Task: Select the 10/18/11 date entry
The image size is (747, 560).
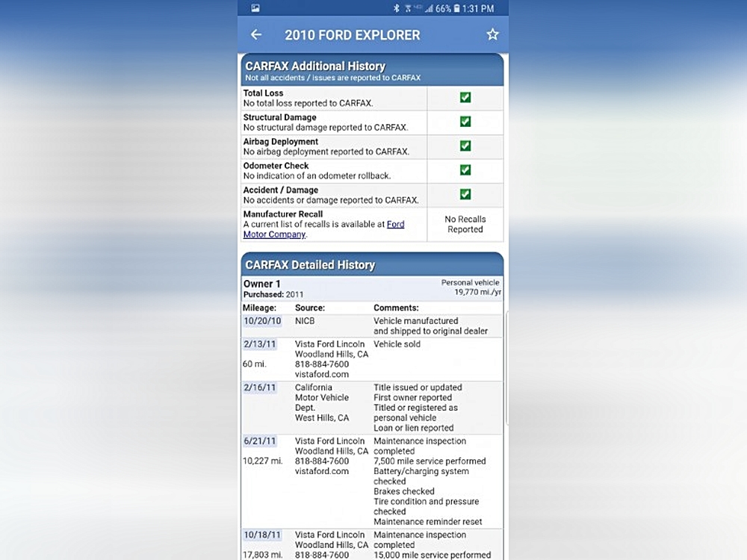Action: [262, 535]
